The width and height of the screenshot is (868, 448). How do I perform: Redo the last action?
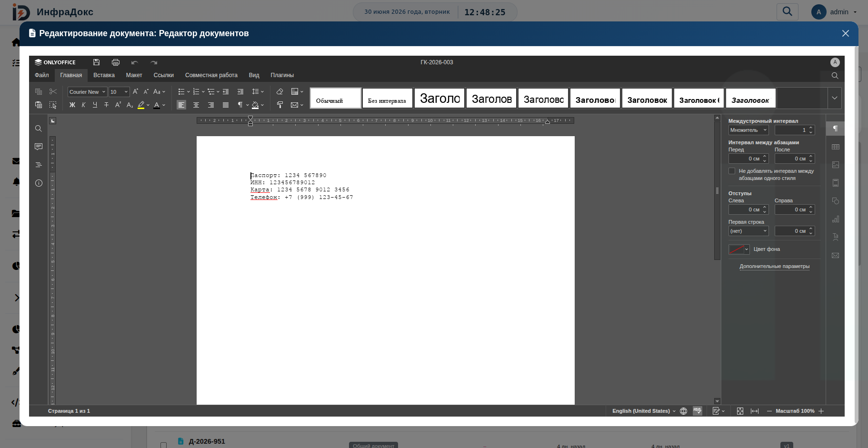tap(154, 62)
